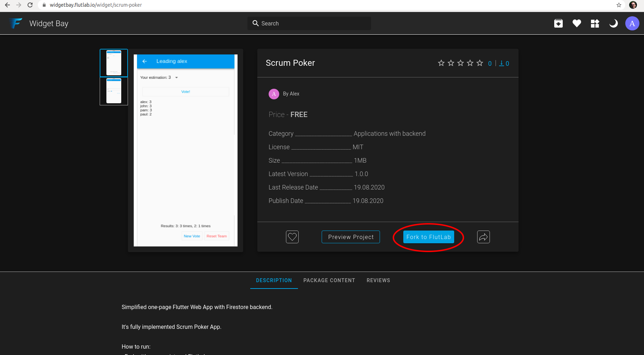
Task: Click the main Scrum Poker preview image
Action: click(186, 150)
